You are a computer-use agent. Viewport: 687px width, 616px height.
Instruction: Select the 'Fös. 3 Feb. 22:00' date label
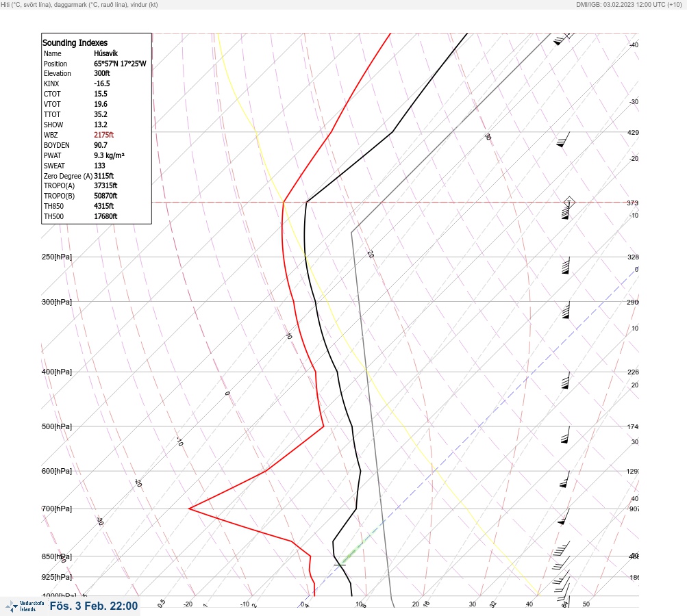[94, 606]
